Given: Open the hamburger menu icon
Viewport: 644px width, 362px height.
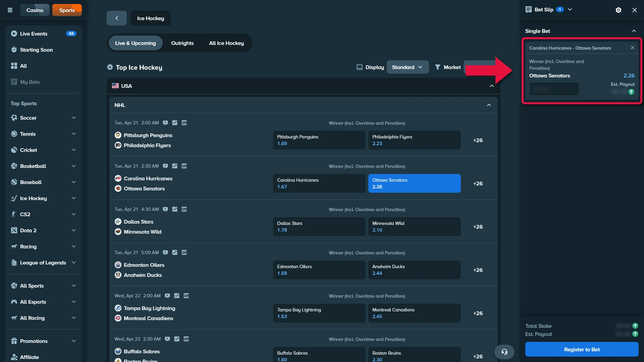Looking at the screenshot, I should 10,10.
